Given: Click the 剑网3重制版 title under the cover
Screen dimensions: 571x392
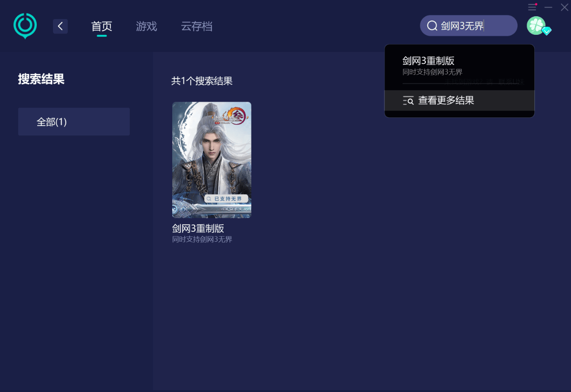Looking at the screenshot, I should point(198,228).
